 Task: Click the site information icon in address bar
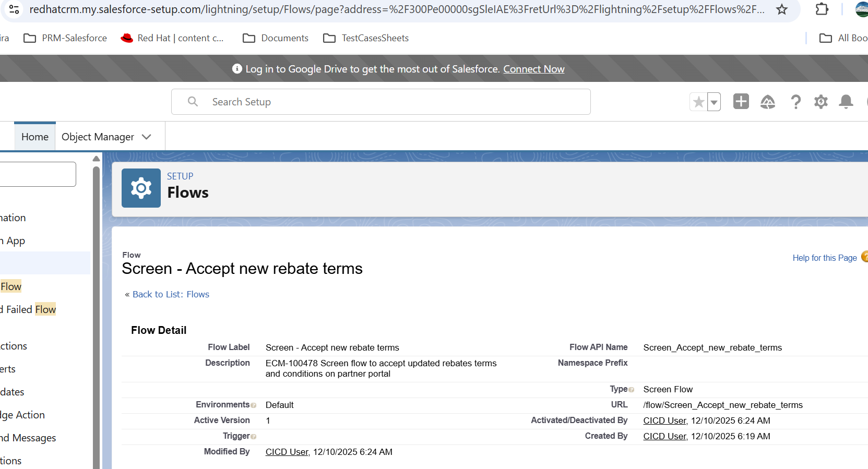coord(14,9)
